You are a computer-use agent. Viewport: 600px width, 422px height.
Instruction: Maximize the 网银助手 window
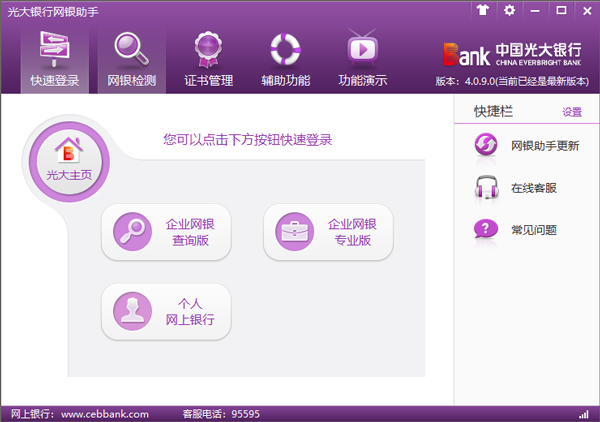point(561,10)
